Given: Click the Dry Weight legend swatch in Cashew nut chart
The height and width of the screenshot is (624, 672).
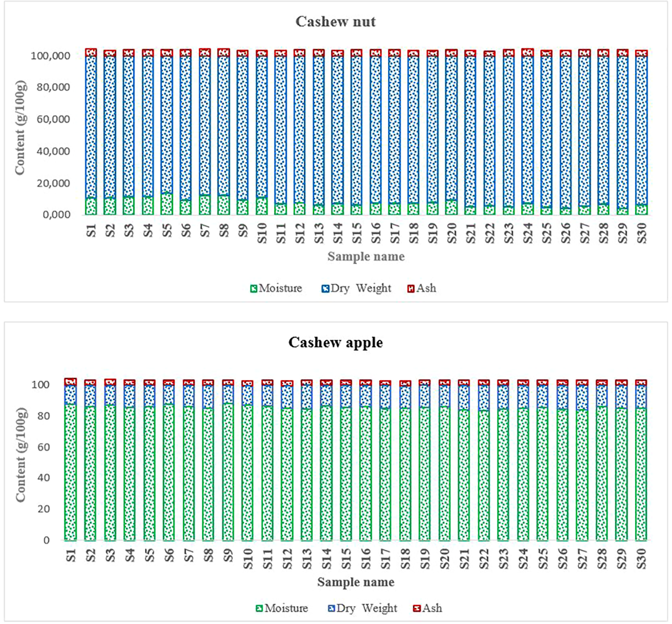Looking at the screenshot, I should tap(325, 289).
